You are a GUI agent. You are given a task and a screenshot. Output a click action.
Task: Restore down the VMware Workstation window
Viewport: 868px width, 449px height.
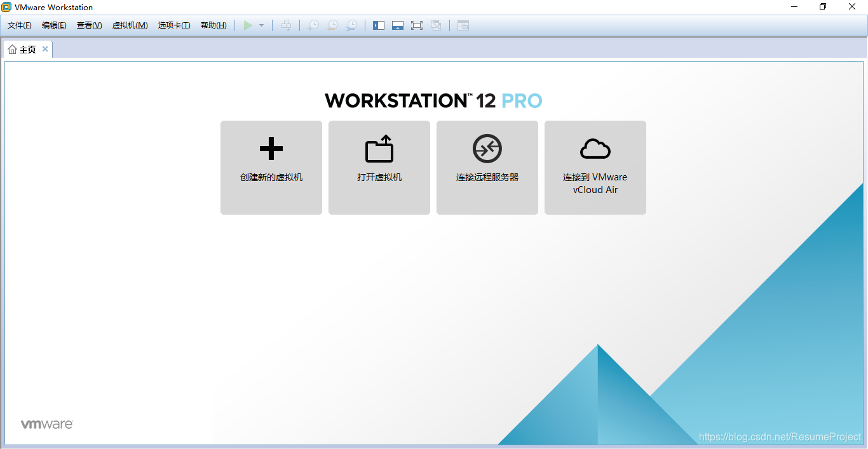pyautogui.click(x=824, y=7)
